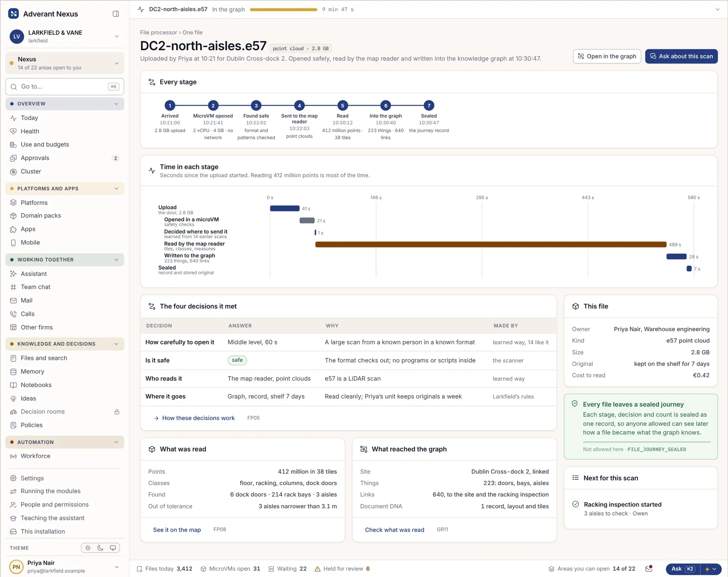Click the Mail envelope icon
Viewport: 728px width, 577px height.
[13, 301]
